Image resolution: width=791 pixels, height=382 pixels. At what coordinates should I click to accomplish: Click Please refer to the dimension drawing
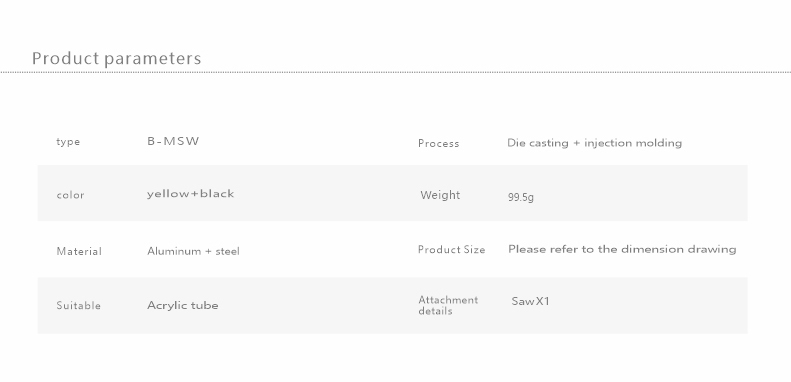[622, 249]
